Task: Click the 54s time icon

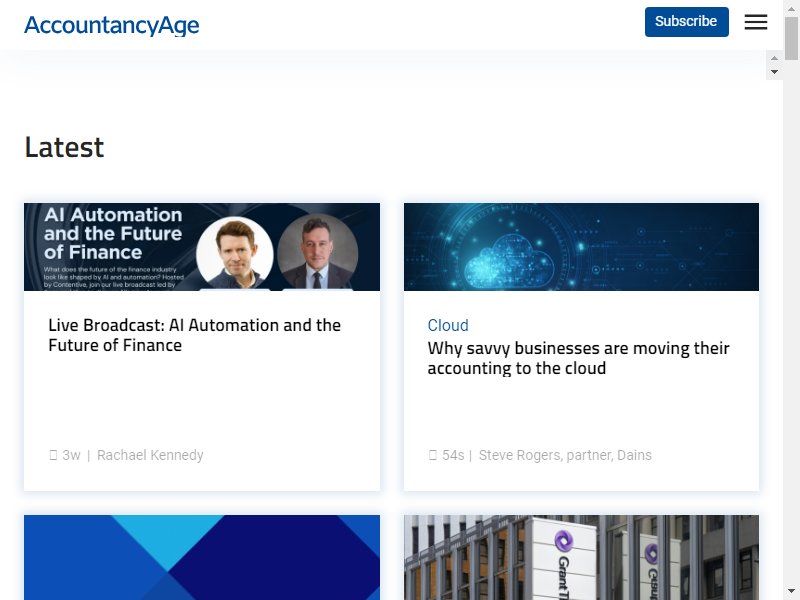Action: pos(433,455)
